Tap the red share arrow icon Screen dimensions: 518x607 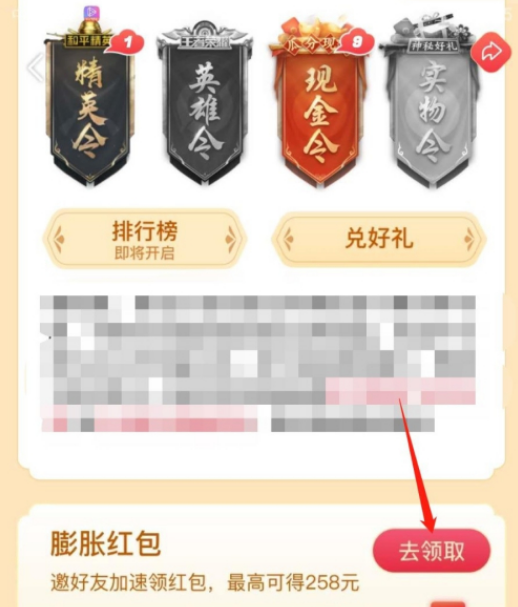(x=491, y=52)
